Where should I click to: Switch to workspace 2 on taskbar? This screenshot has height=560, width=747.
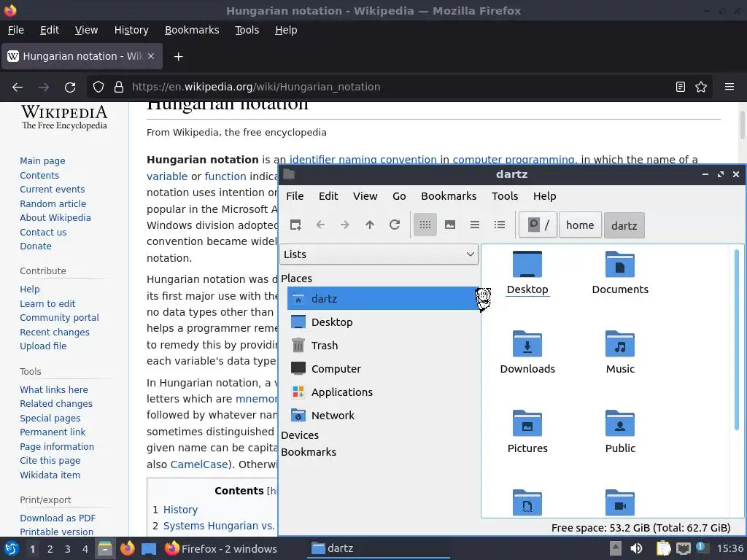tap(50, 549)
